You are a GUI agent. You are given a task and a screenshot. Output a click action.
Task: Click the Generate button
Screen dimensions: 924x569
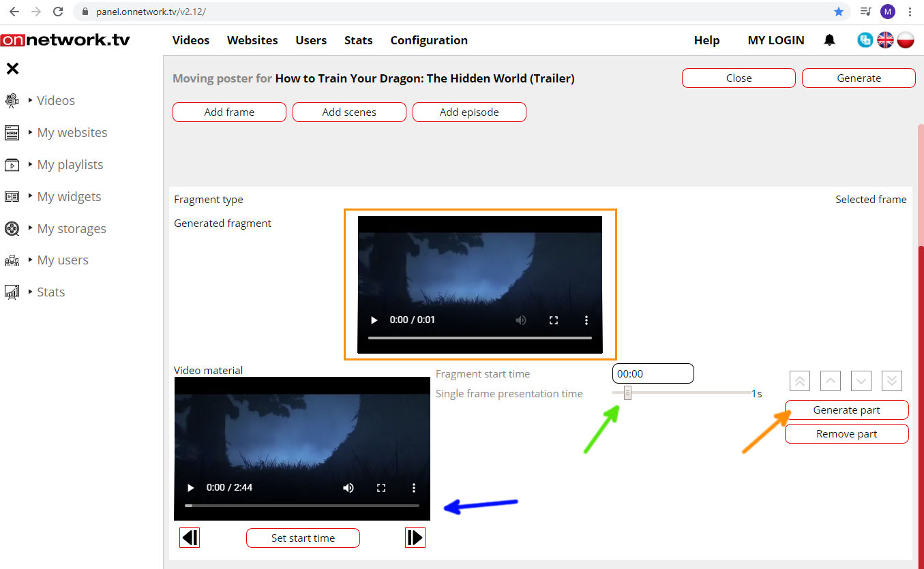(859, 78)
